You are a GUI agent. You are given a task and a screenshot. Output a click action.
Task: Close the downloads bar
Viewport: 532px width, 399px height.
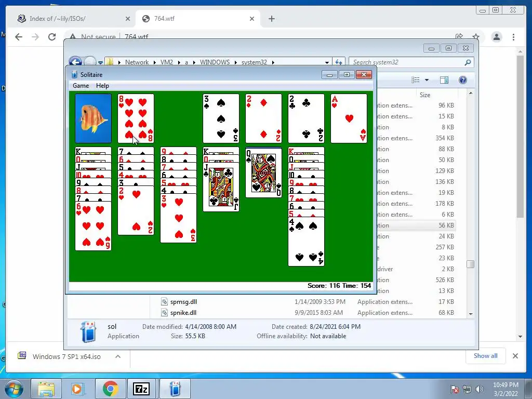tap(515, 356)
